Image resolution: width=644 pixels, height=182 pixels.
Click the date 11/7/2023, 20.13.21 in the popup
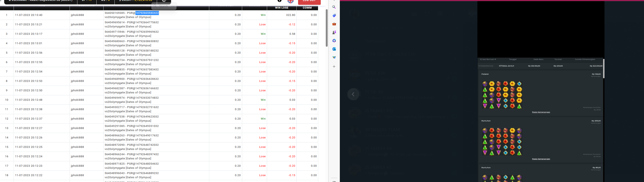[506, 66]
